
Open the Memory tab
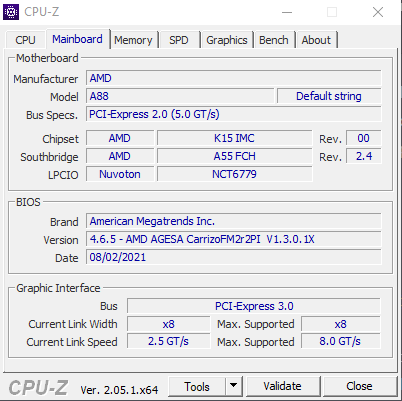(x=133, y=40)
